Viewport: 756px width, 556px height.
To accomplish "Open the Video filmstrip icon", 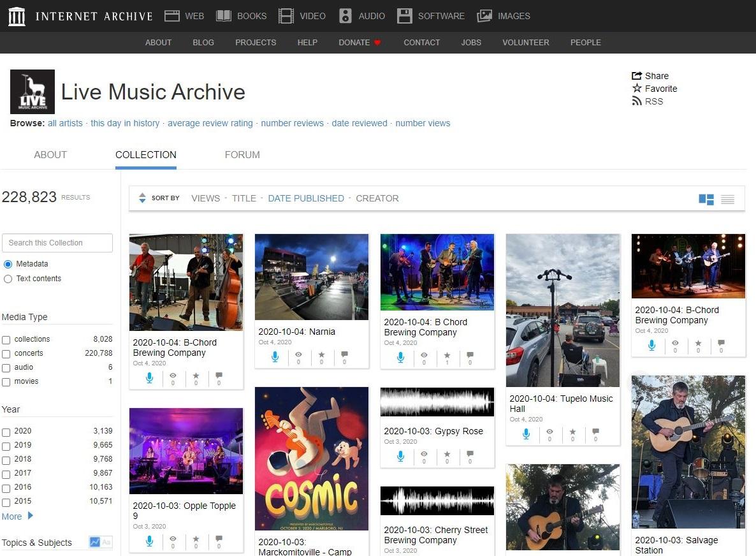I will point(286,16).
